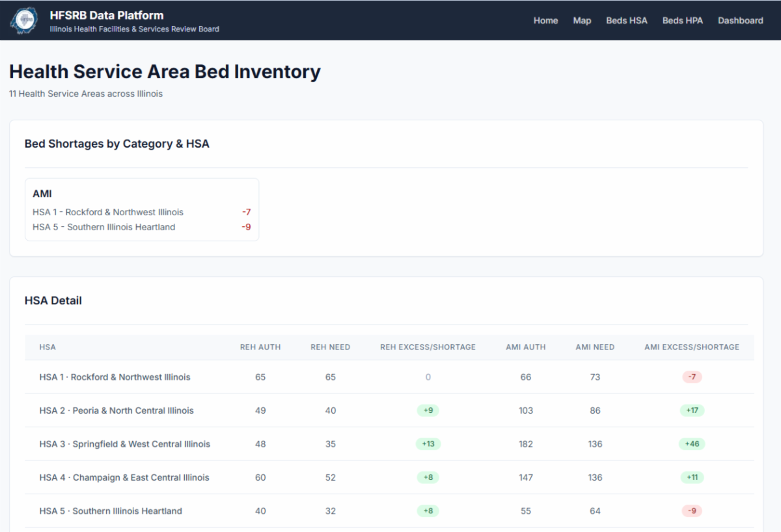This screenshot has height=532, width=781.
Task: Open the Dashboard nav link
Action: pyautogui.click(x=740, y=21)
